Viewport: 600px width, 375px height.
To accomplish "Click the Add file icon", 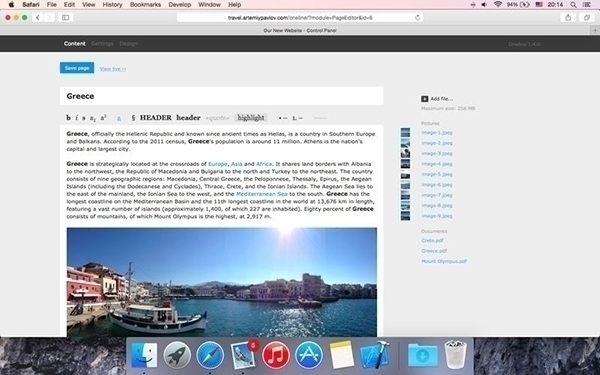I will point(424,99).
